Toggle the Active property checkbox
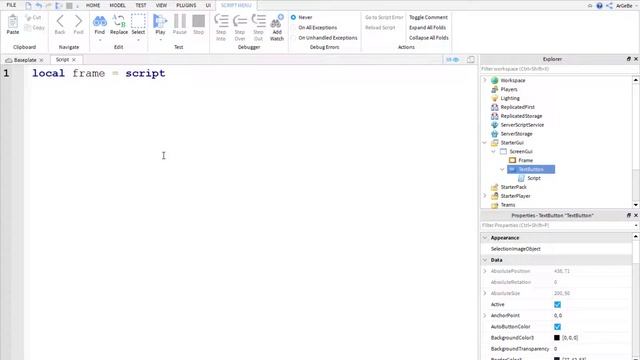The width and height of the screenshot is (640, 360). pos(558,304)
